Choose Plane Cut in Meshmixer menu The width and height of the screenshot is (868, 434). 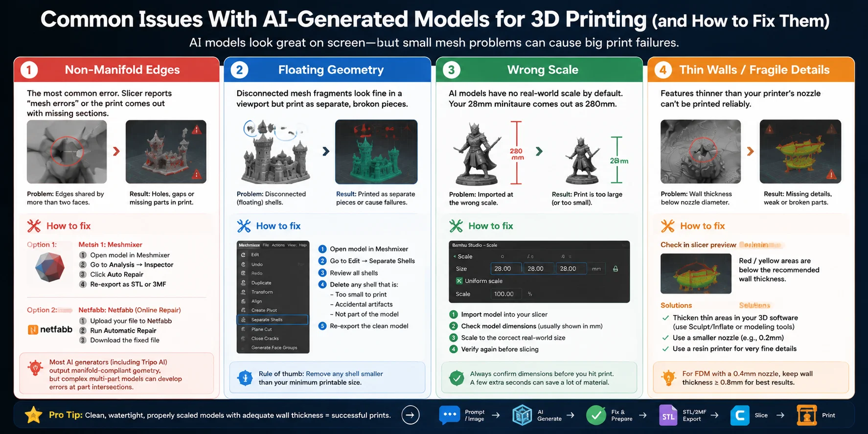coord(273,329)
